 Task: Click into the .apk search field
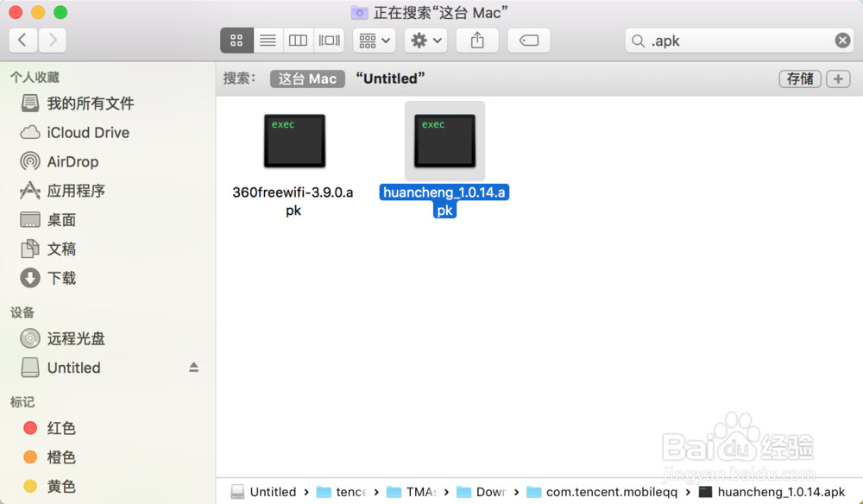[x=740, y=41]
